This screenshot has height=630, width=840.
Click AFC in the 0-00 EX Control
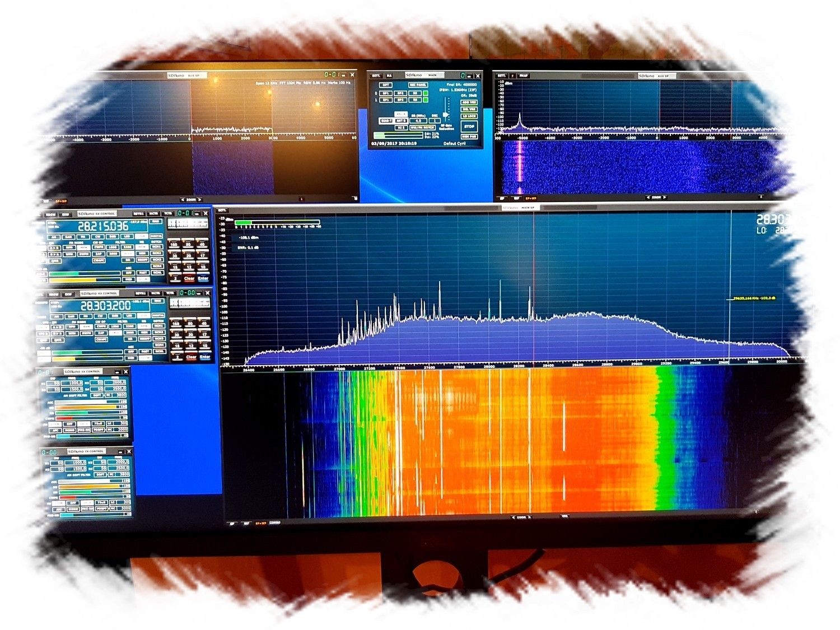[x=59, y=509]
